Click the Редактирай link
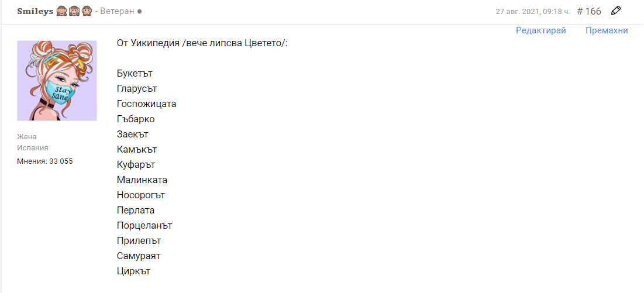Image resolution: width=644 pixels, height=293 pixels. click(x=540, y=30)
